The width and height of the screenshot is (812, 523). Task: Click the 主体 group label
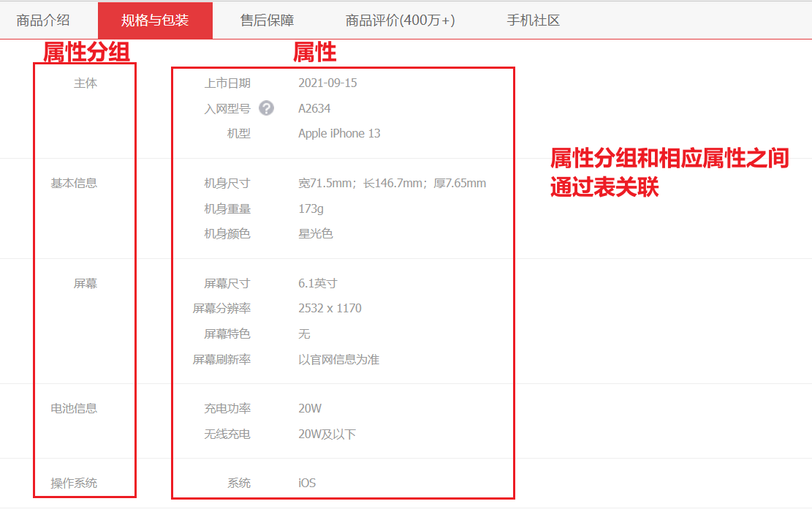86,83
